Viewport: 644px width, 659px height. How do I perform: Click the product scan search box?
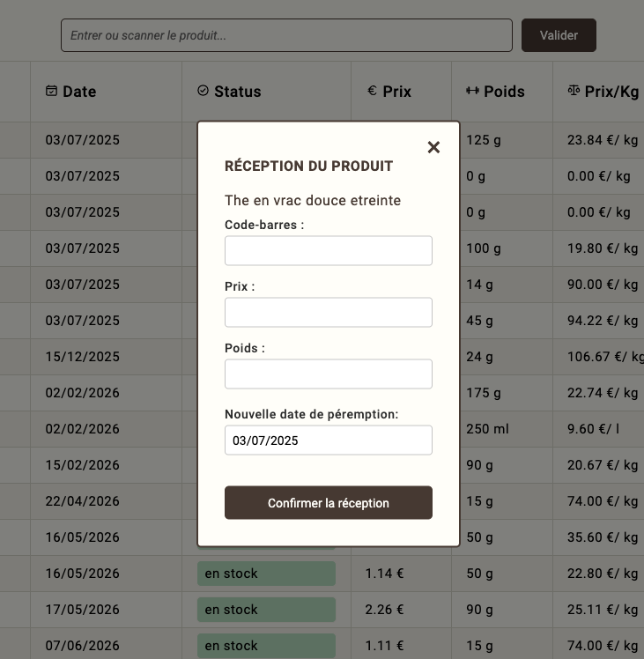coord(286,35)
